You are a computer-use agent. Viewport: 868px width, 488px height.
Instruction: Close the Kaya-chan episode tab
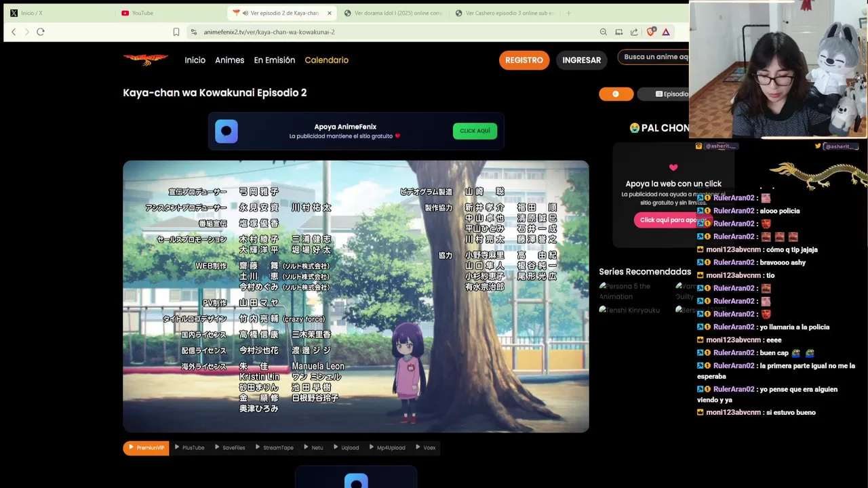tap(330, 13)
